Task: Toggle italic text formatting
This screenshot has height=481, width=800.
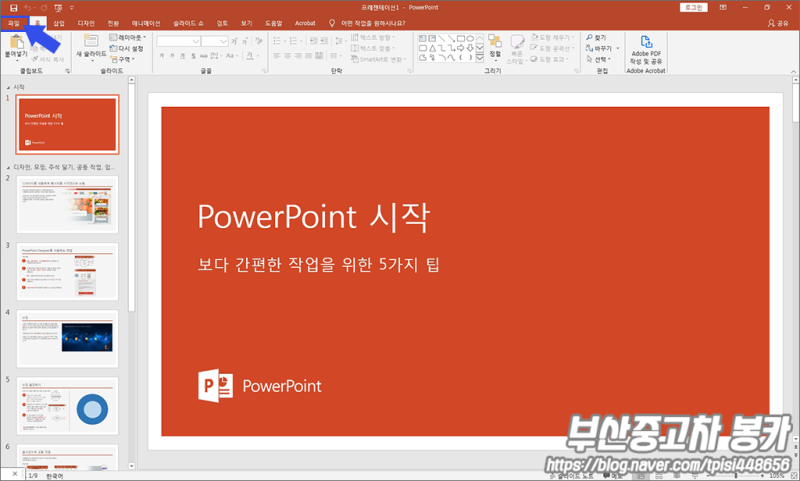Action: (172, 56)
